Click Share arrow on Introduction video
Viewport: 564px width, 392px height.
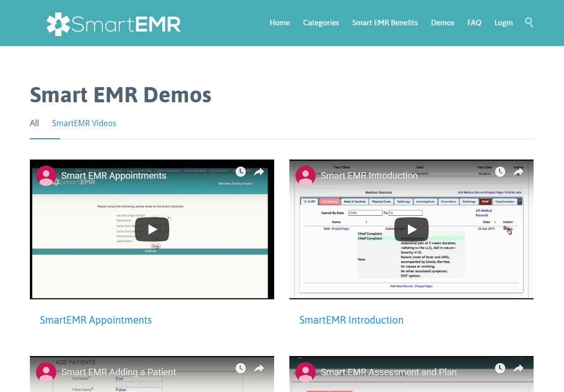coord(518,172)
